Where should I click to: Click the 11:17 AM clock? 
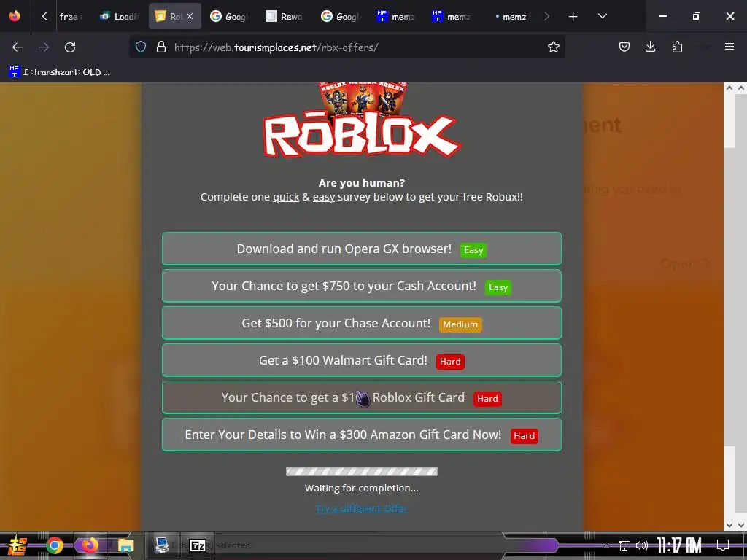(679, 545)
